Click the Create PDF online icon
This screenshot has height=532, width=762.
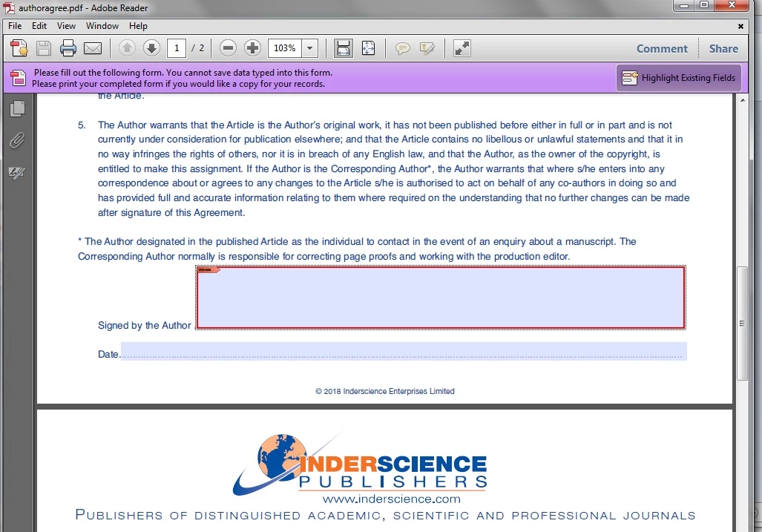coord(19,48)
